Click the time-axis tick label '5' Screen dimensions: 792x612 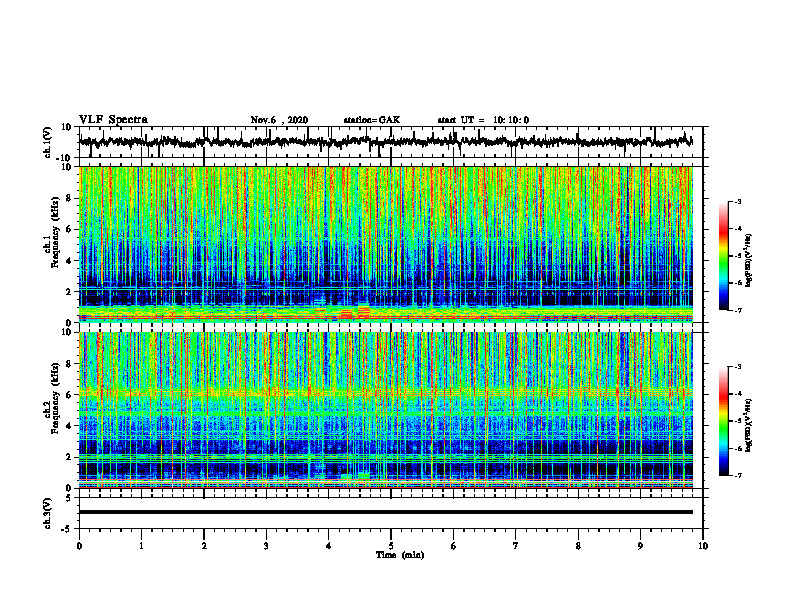point(391,546)
